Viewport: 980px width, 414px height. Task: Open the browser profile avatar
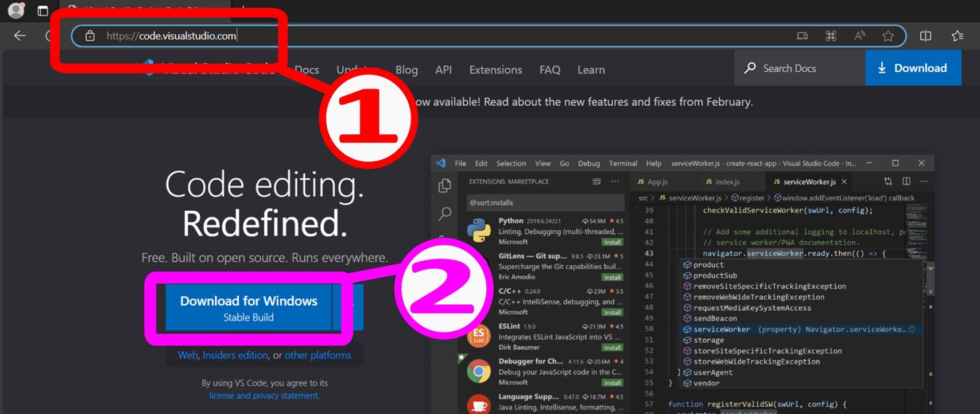point(16,10)
